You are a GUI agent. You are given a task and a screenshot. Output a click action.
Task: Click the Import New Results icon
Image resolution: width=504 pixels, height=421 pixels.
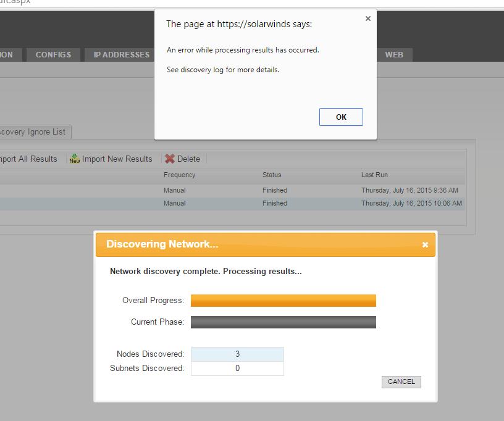coord(75,159)
